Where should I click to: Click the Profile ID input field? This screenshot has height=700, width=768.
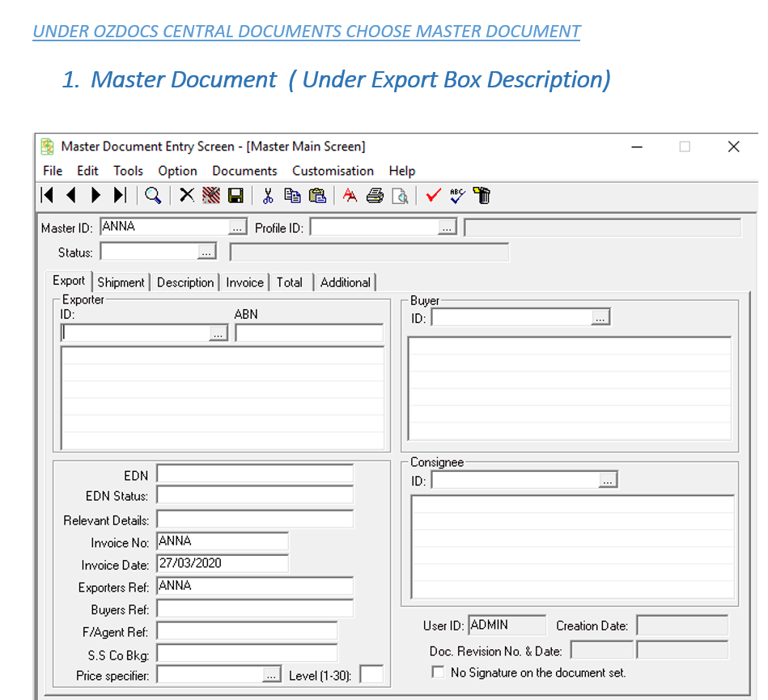pyautogui.click(x=374, y=227)
